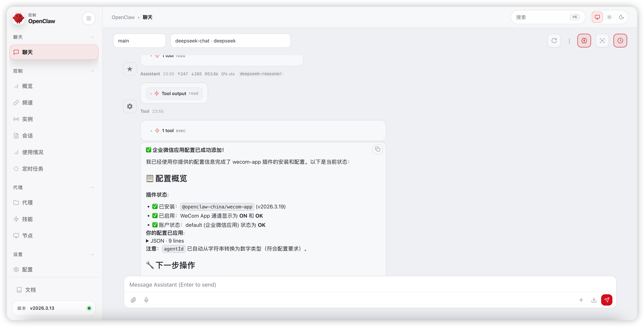
Task: Open the deepseek-chat model dropdown
Action: pos(230,41)
